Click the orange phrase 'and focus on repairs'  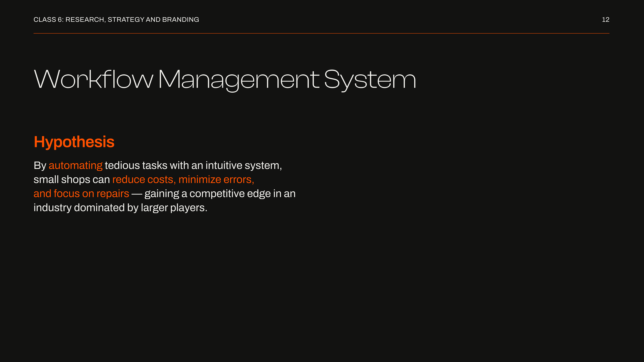(81, 194)
